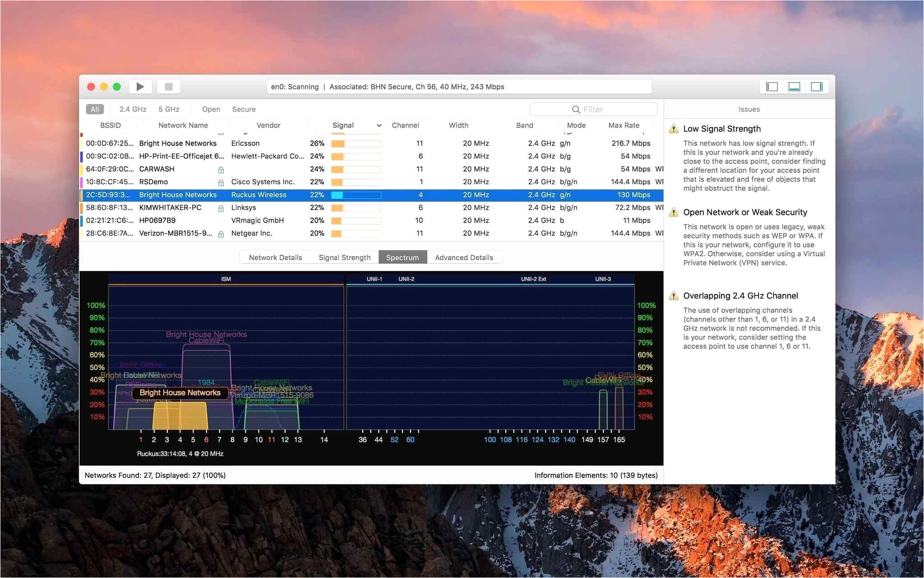Click the stop button icon
Viewport: 924px width, 578px height.
click(x=170, y=87)
